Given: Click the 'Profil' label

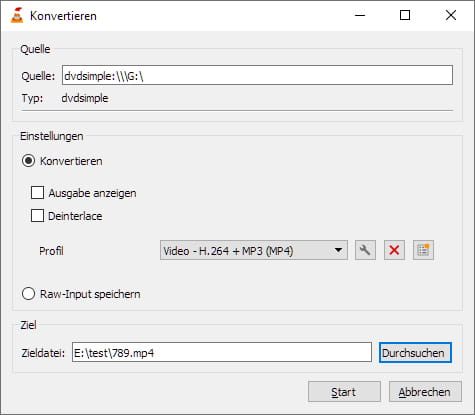Looking at the screenshot, I should (x=51, y=251).
